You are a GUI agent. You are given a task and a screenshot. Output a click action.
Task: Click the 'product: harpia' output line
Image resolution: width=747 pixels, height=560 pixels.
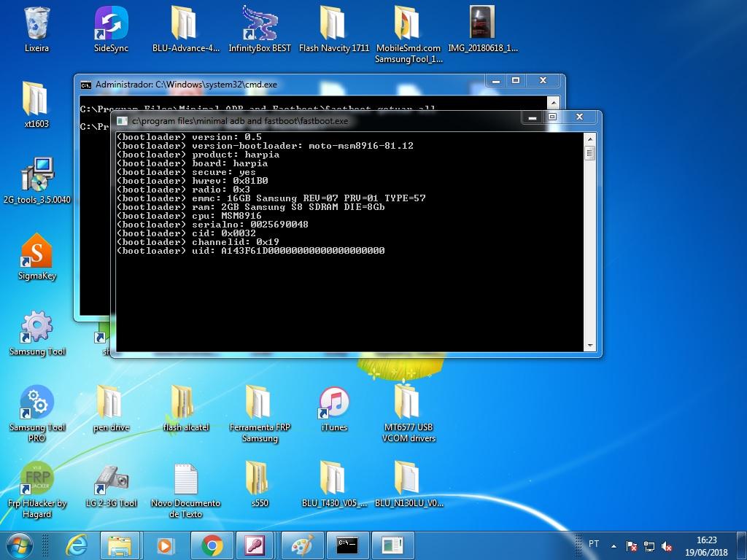(x=198, y=155)
